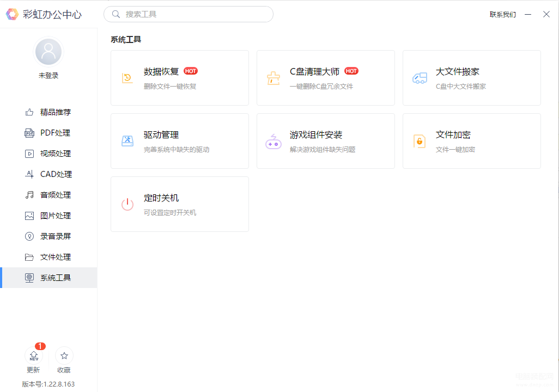Image resolution: width=559 pixels, height=392 pixels.
Task: Click the picture icon beside 图片处理
Action: (29, 216)
